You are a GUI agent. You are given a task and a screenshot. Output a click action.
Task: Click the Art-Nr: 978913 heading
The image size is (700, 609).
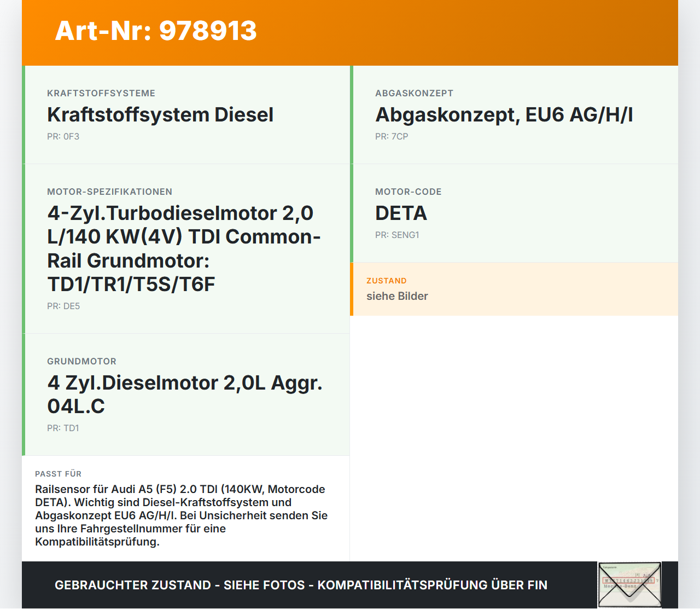(156, 31)
